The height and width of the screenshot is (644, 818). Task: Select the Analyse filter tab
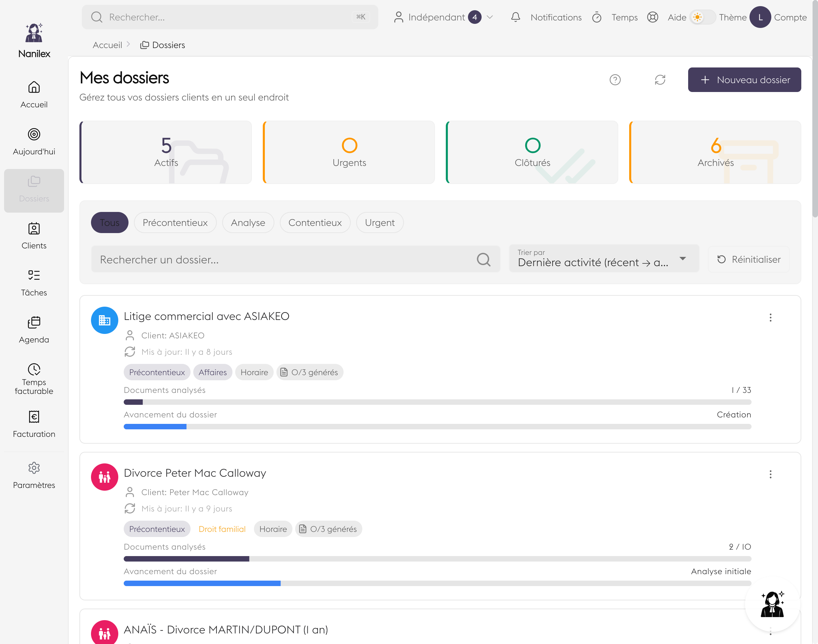pyautogui.click(x=248, y=223)
